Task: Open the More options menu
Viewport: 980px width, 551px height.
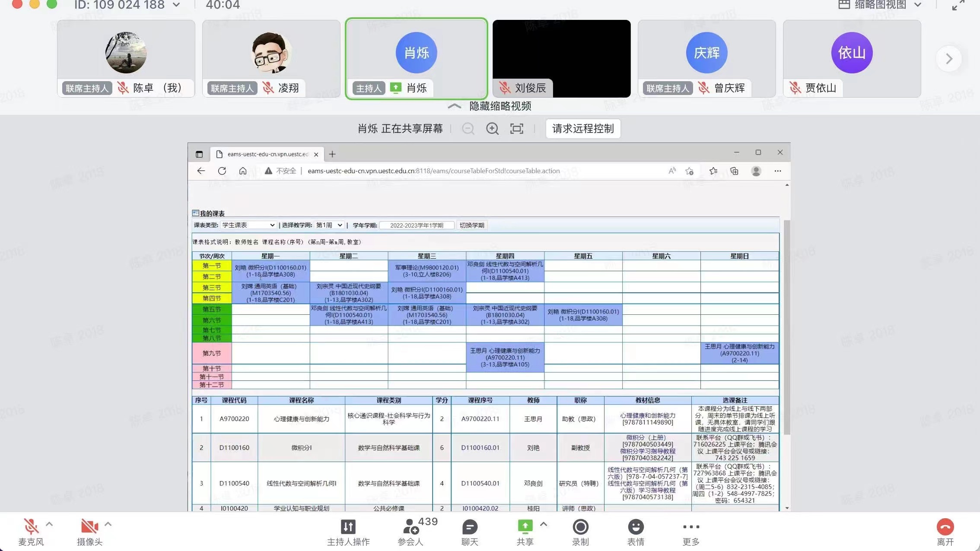Action: (x=691, y=527)
